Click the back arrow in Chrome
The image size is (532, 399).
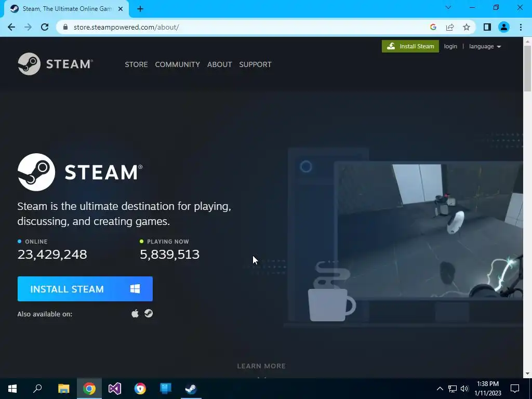[11, 27]
